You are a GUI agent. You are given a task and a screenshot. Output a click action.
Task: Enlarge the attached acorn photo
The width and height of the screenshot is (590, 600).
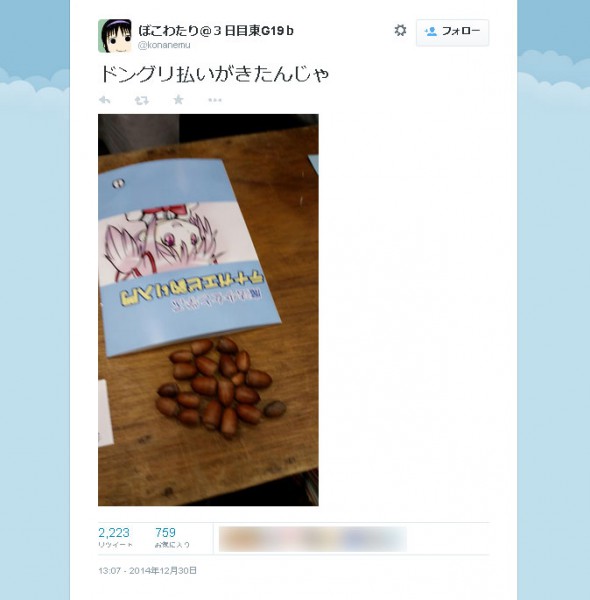[208, 310]
